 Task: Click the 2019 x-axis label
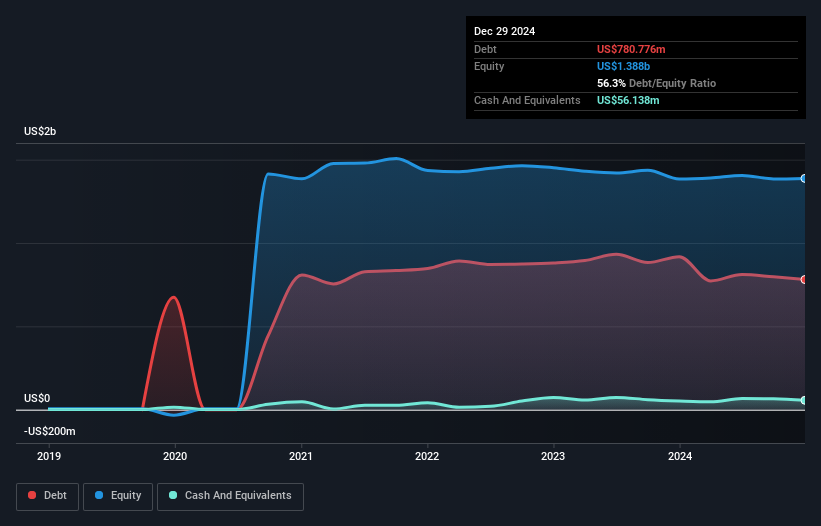pyautogui.click(x=49, y=456)
